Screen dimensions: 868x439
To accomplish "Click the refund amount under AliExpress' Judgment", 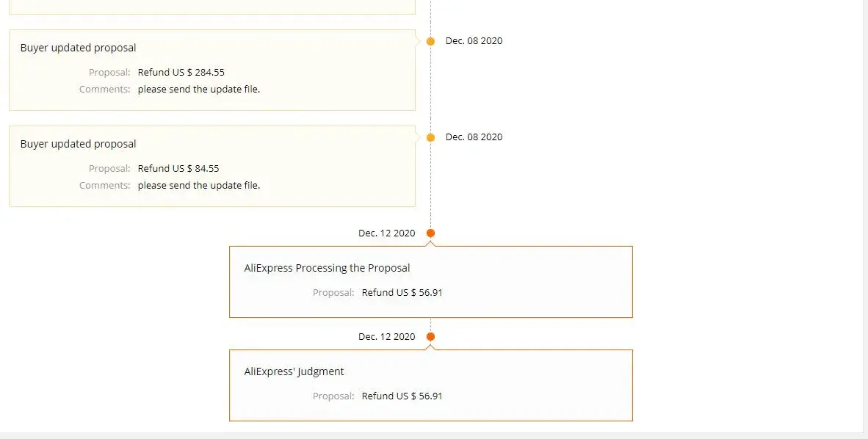I will 402,396.
